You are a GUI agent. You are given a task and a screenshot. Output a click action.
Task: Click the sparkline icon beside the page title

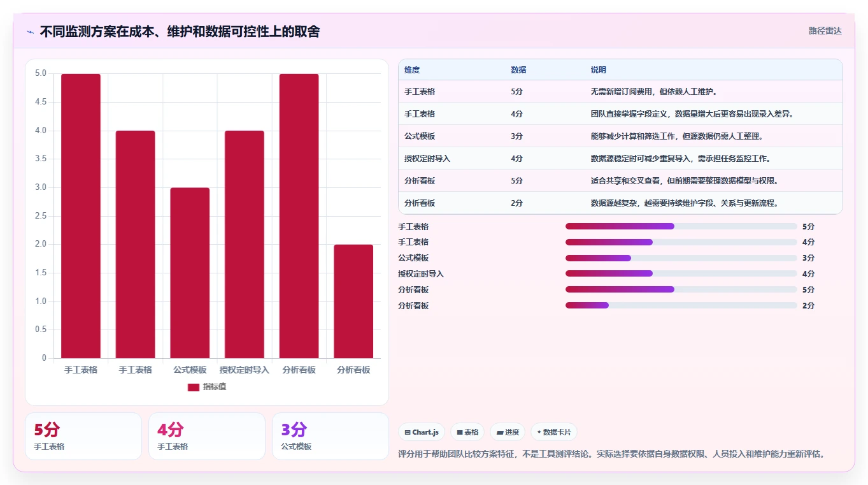[x=31, y=32]
